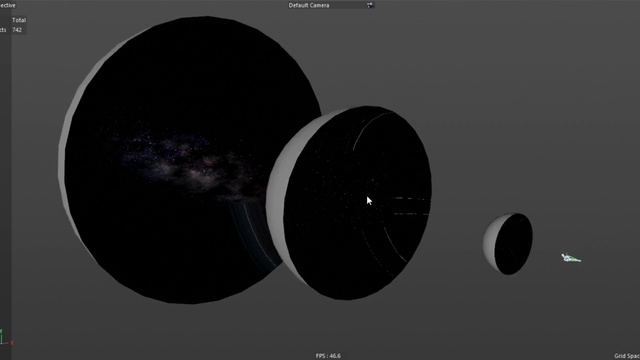The width and height of the screenshot is (640, 360).
Task: Click the Total column header in statistics
Action: (19, 20)
